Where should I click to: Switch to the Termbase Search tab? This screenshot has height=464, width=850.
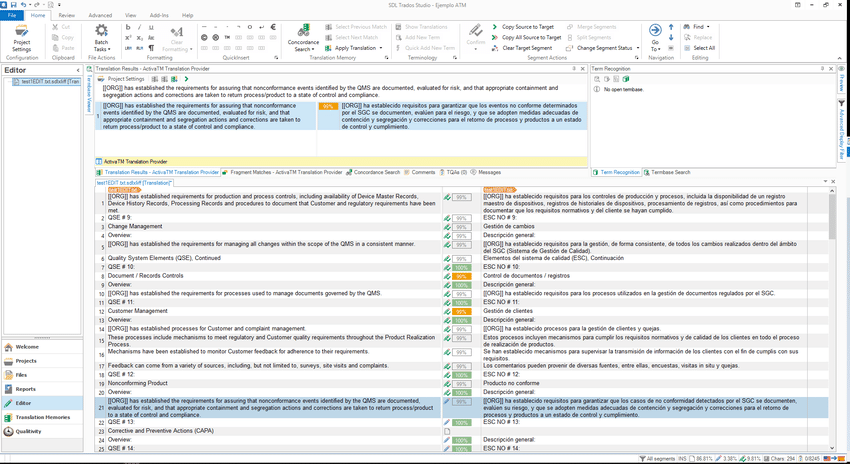(667, 172)
